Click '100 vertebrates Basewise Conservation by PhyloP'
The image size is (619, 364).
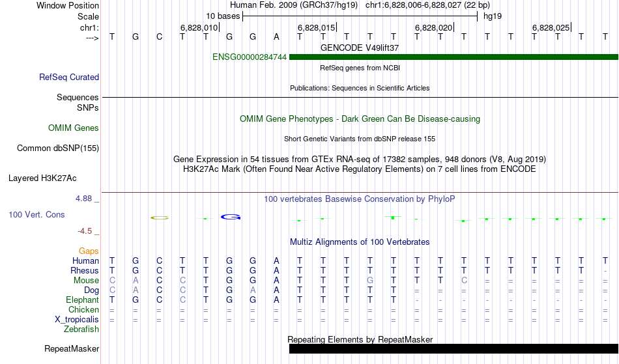tap(360, 199)
